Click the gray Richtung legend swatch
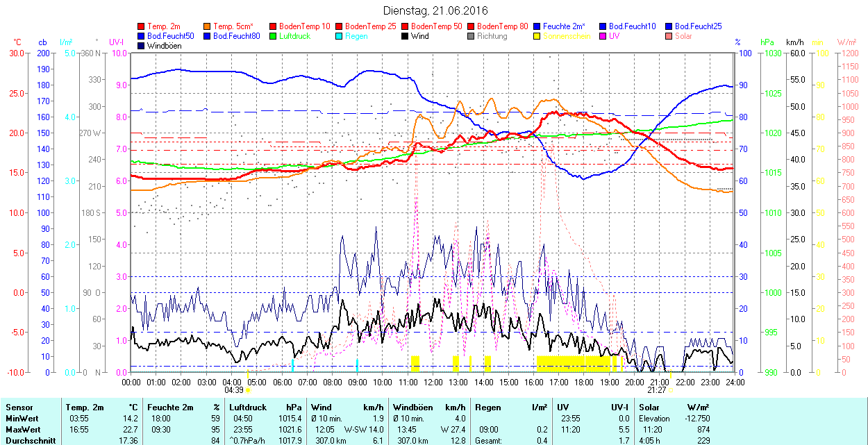Image resolution: width=868 pixels, height=445 pixels. click(x=471, y=36)
